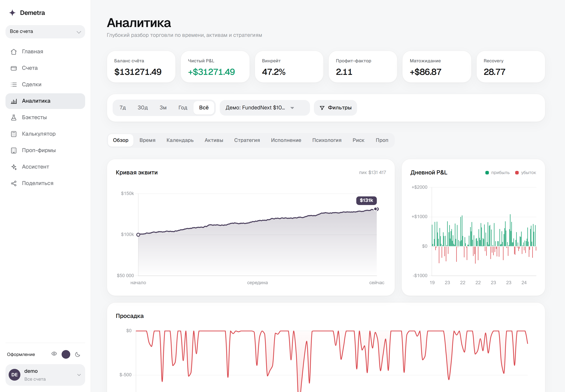
Task: Click the $100k start point on equity curve
Action: tap(138, 235)
